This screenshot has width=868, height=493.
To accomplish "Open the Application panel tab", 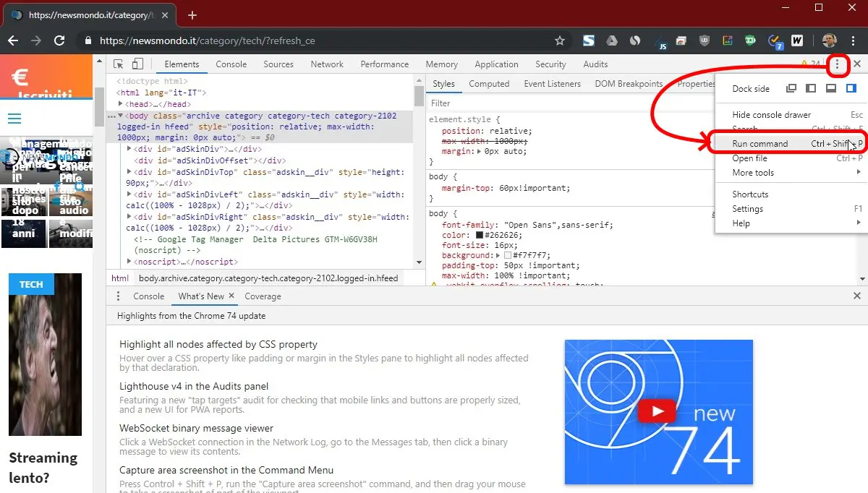I will pyautogui.click(x=497, y=64).
